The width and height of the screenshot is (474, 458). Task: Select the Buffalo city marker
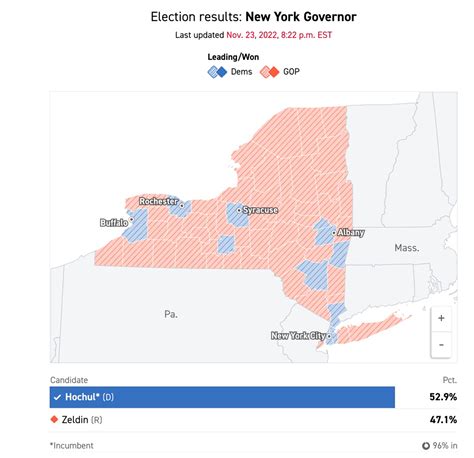tap(131, 219)
